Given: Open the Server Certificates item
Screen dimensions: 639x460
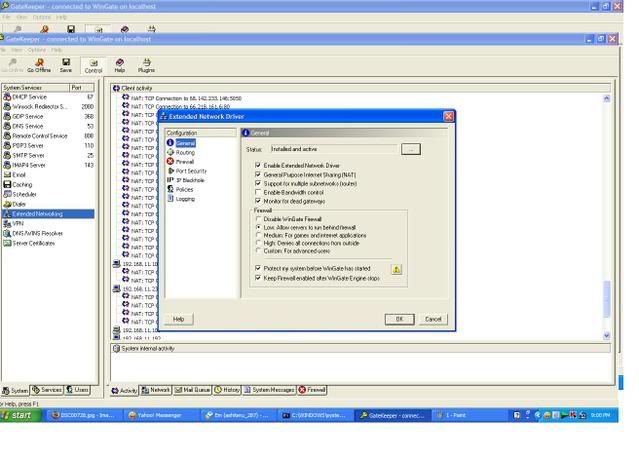Looking at the screenshot, I should tap(29, 243).
